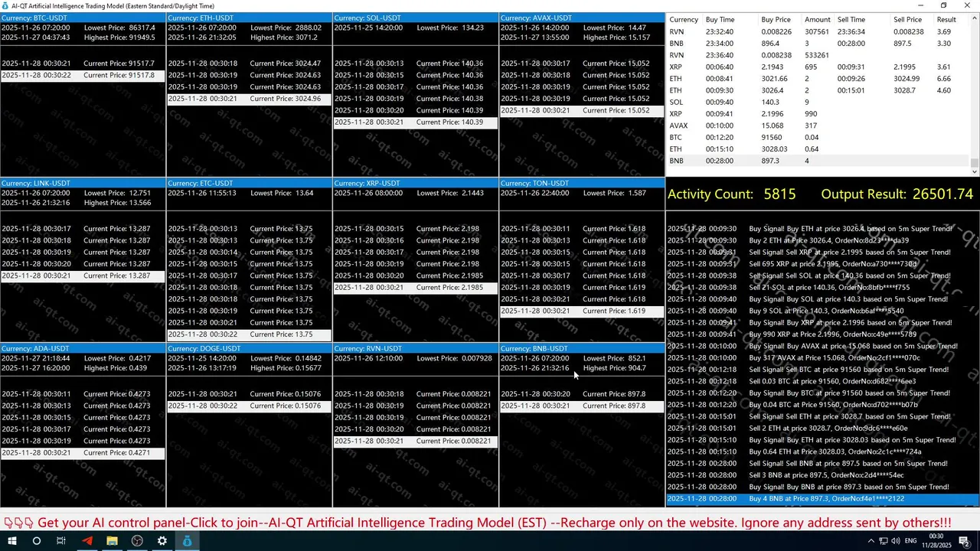Open the notification center icon
Viewport: 980px width, 551px height.
click(965, 541)
